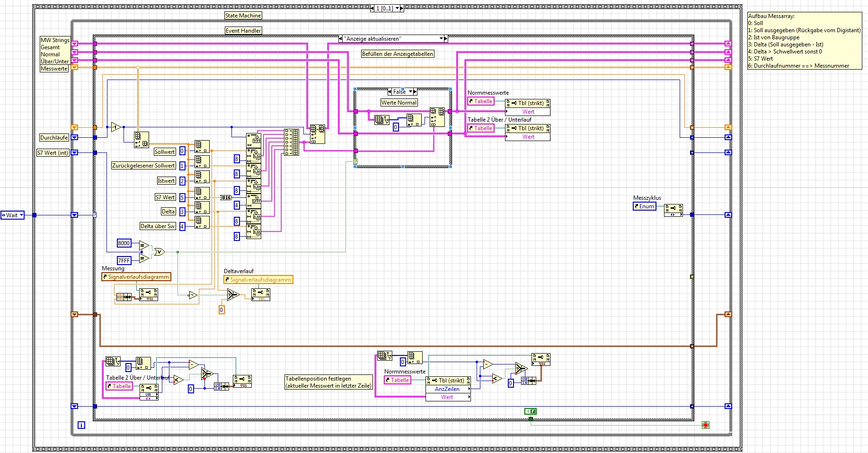868x453 pixels.
Task: Click the Not node left of Deltaverlauf selector
Action: click(x=193, y=295)
